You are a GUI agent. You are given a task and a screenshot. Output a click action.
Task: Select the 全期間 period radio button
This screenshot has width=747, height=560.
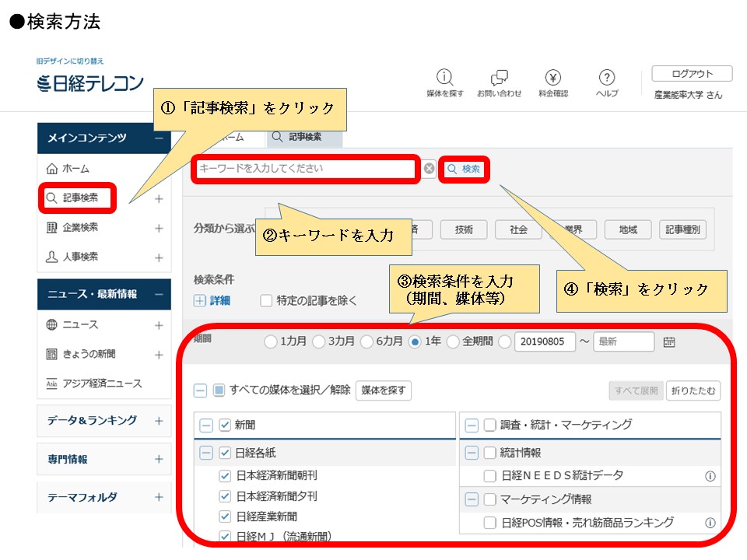point(453,341)
